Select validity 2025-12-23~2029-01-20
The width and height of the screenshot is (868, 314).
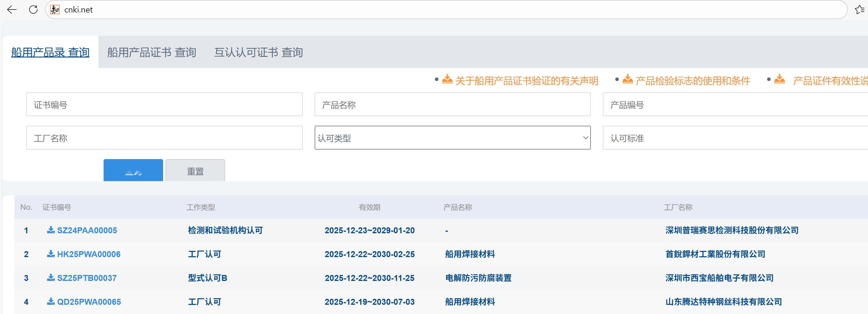[x=370, y=230]
